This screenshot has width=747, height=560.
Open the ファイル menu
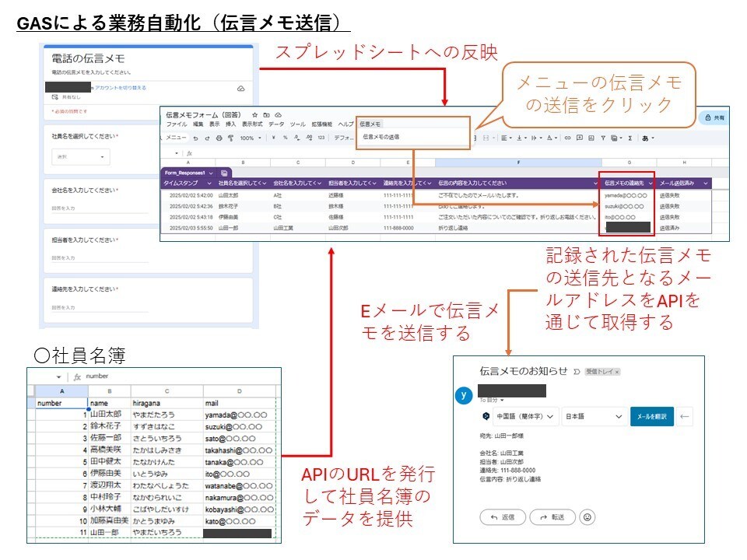(x=177, y=124)
